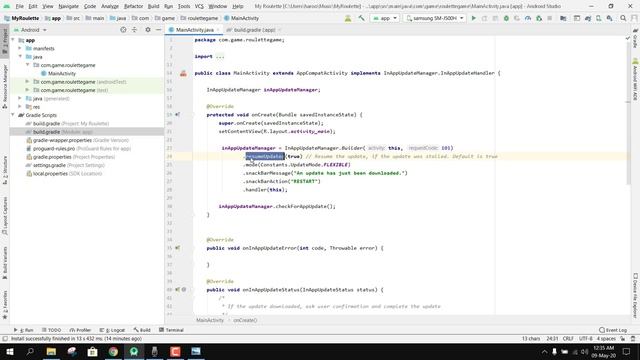
Task: Open Build Variants sidebar tab
Action: click(5, 263)
